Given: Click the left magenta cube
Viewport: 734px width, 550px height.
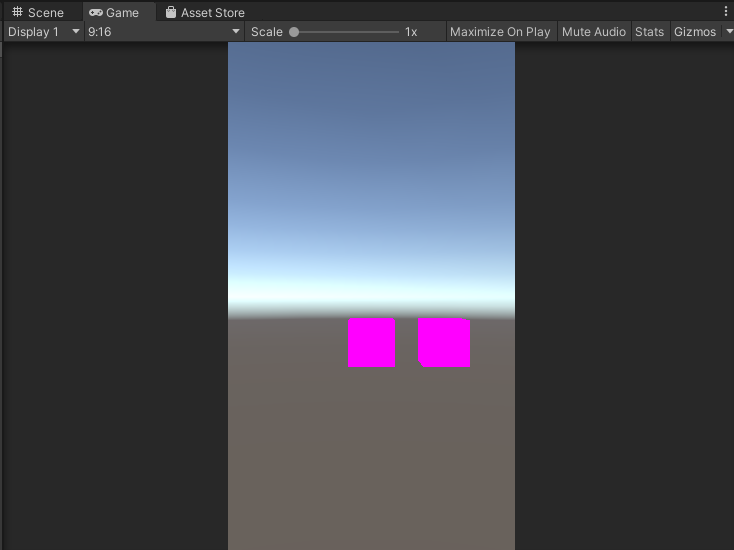Looking at the screenshot, I should tap(371, 343).
